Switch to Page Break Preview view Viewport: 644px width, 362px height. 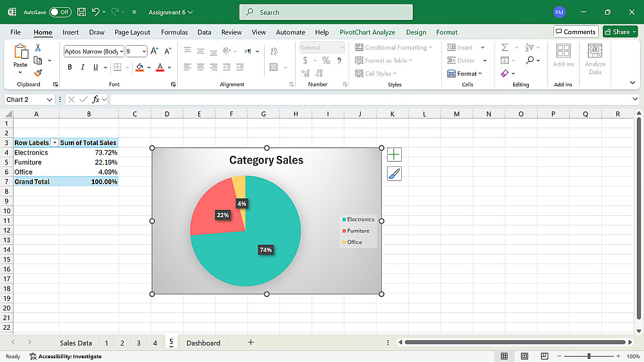[545, 356]
